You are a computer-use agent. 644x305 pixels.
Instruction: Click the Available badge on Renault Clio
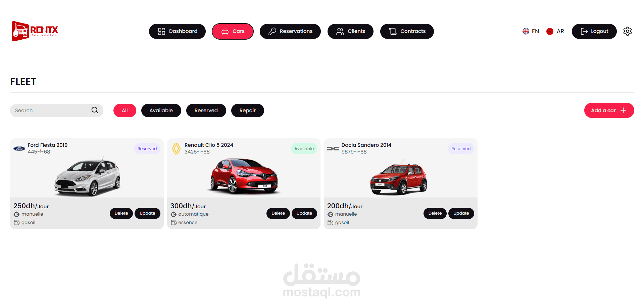pyautogui.click(x=304, y=149)
